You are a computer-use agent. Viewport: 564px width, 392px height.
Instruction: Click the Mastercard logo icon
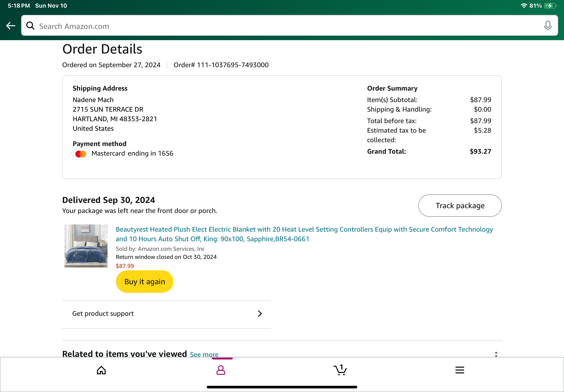tap(81, 154)
